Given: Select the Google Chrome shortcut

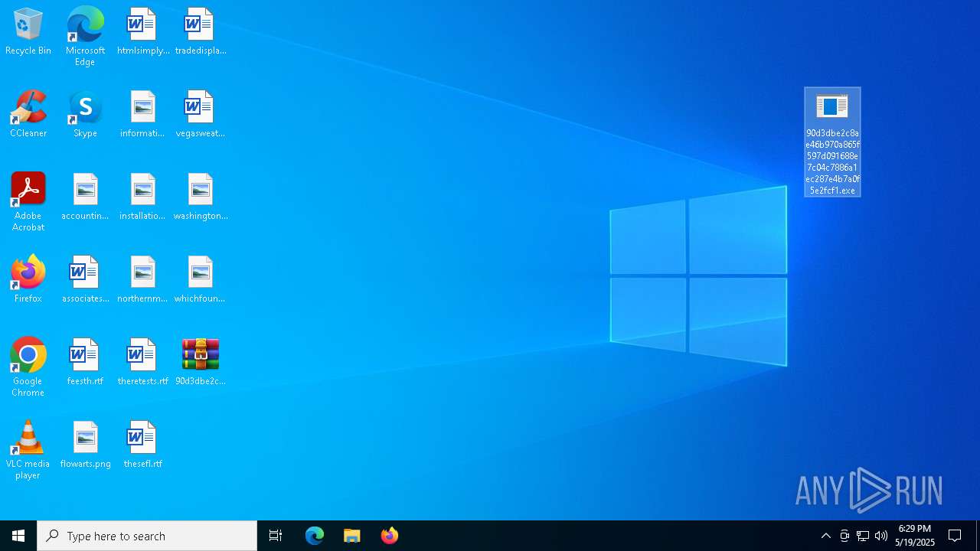Looking at the screenshot, I should [x=28, y=367].
